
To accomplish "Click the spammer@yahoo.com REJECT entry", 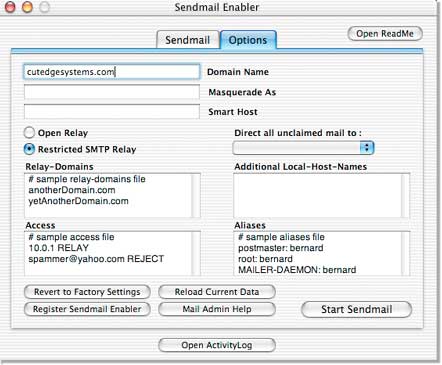I will pyautogui.click(x=96, y=259).
